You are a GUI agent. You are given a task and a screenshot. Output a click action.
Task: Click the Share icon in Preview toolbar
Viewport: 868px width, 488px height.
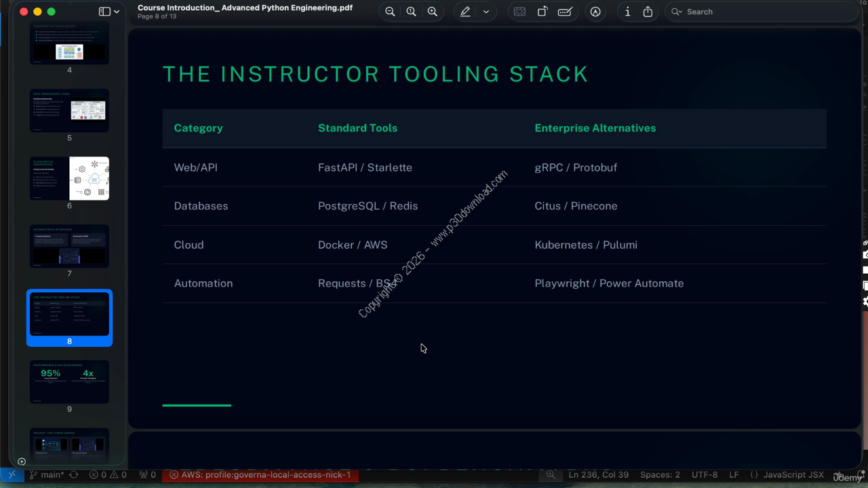pyautogui.click(x=648, y=12)
